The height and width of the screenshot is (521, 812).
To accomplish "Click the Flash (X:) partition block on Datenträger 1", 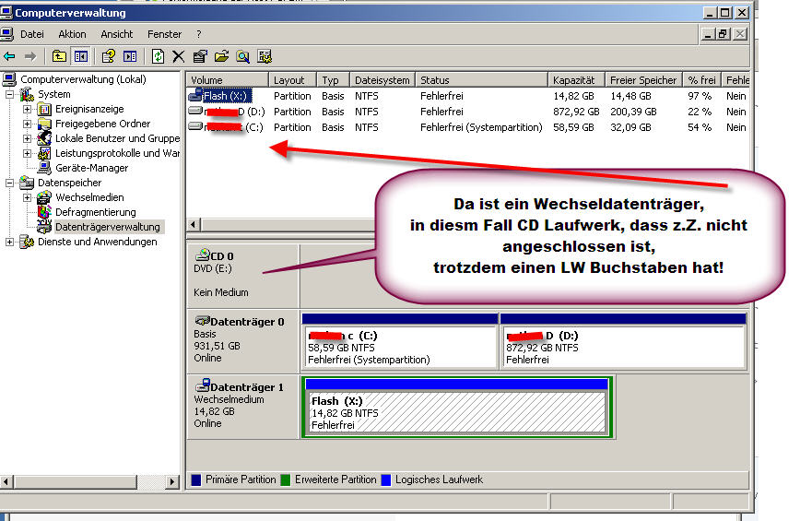I will (x=455, y=413).
